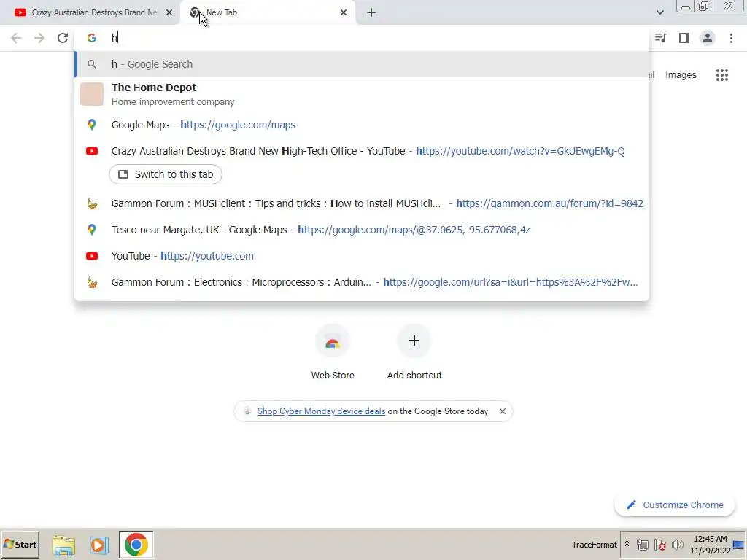
Task: Select Crazy Australian YouTube video suggestion
Action: click(x=362, y=151)
